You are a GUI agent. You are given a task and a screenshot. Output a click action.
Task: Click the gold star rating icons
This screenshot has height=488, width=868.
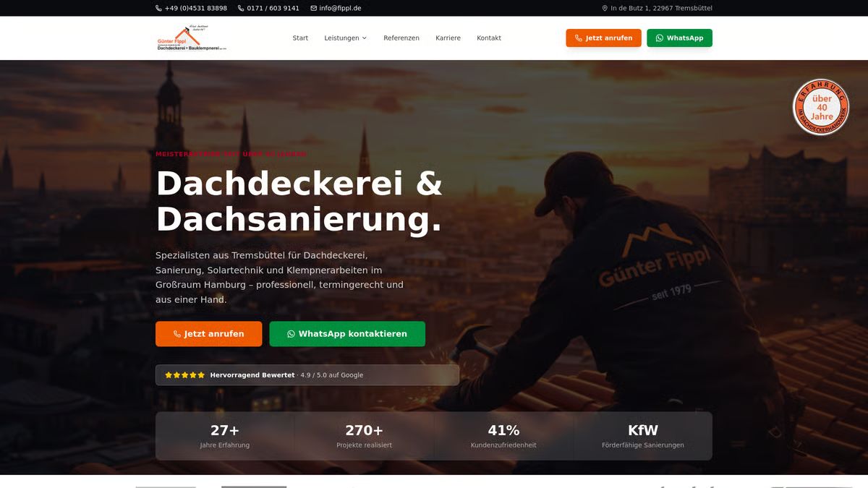[x=184, y=375]
